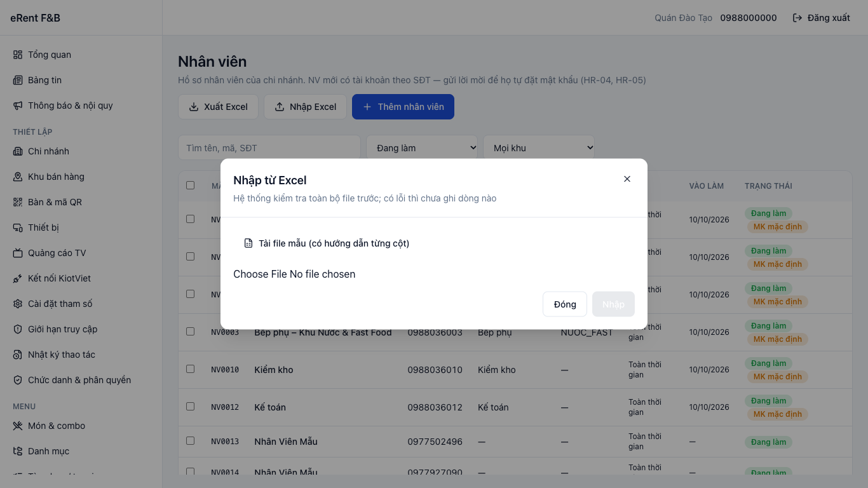Go to Chức danh & phân quyền menu
This screenshot has width=868, height=488.
coord(81,380)
